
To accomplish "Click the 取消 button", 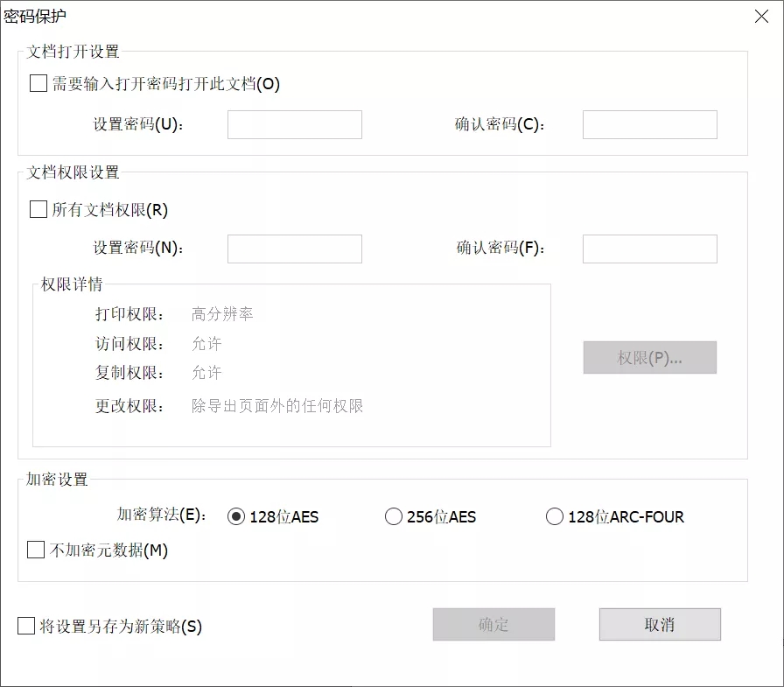I will click(x=659, y=624).
